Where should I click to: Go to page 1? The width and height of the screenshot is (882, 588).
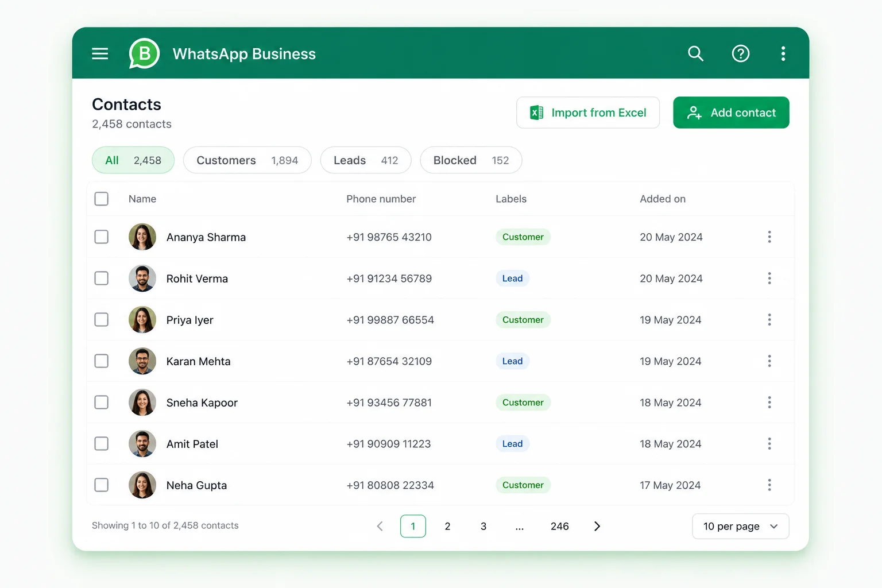click(413, 526)
